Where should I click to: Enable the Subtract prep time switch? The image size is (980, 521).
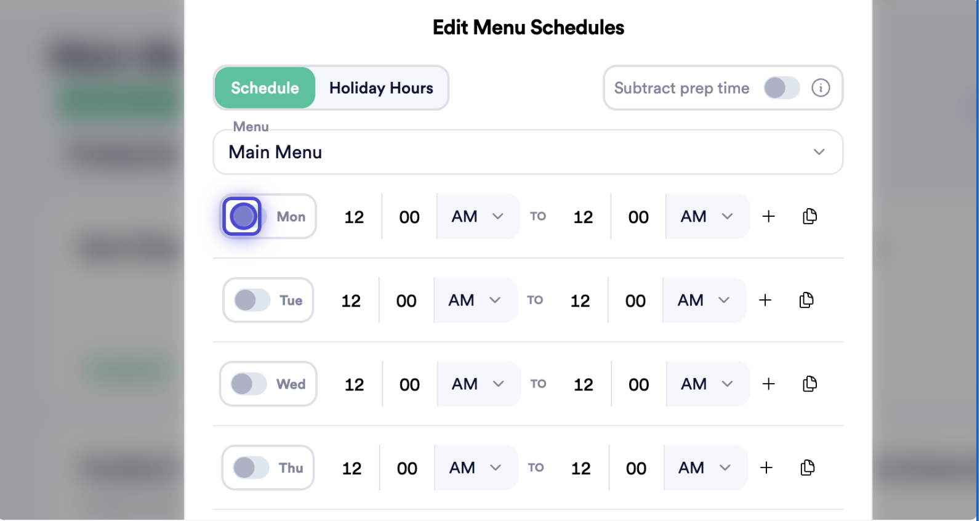(x=782, y=88)
